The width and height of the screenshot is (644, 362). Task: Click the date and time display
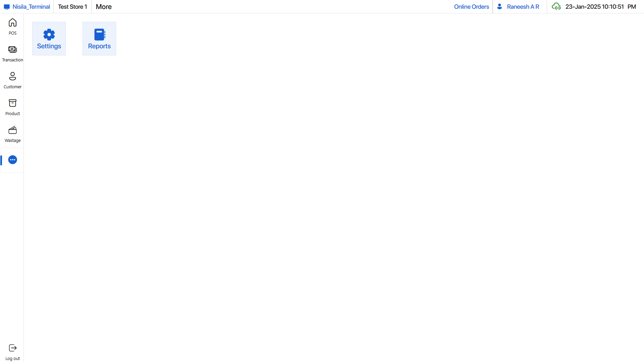pyautogui.click(x=600, y=7)
